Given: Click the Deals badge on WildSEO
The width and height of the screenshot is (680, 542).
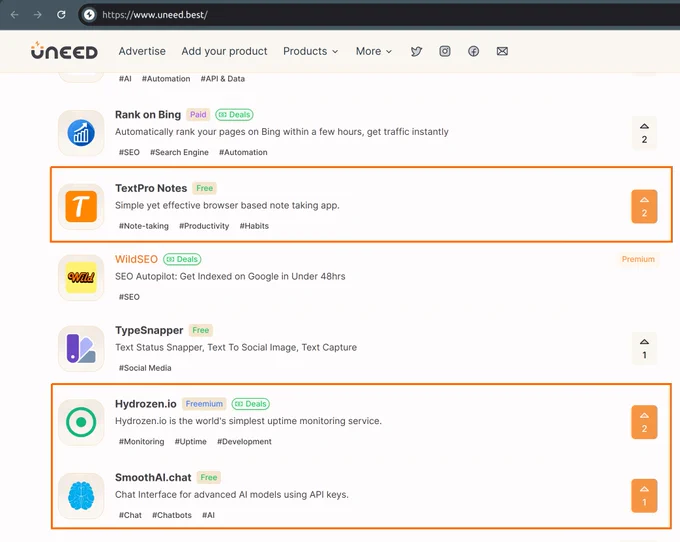Looking at the screenshot, I should pyautogui.click(x=182, y=259).
